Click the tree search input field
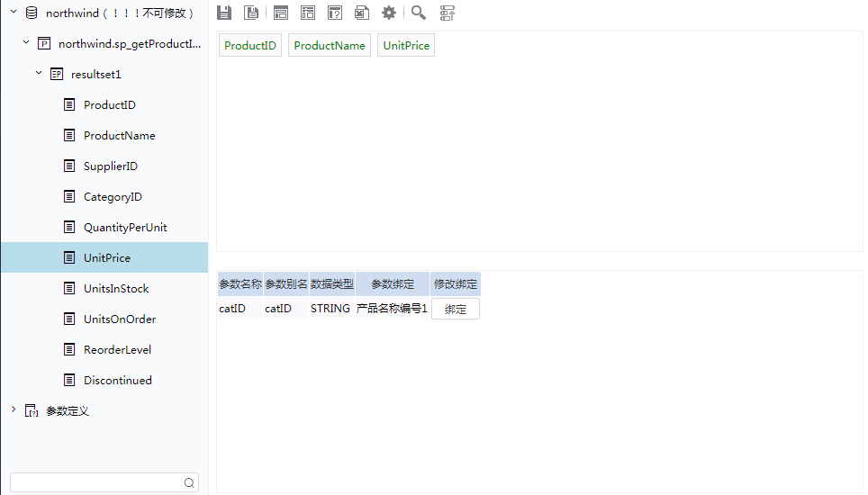868x495 pixels. [104, 482]
